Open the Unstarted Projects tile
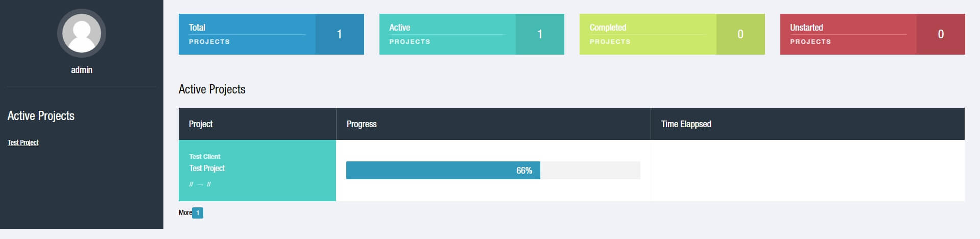 click(x=872, y=34)
